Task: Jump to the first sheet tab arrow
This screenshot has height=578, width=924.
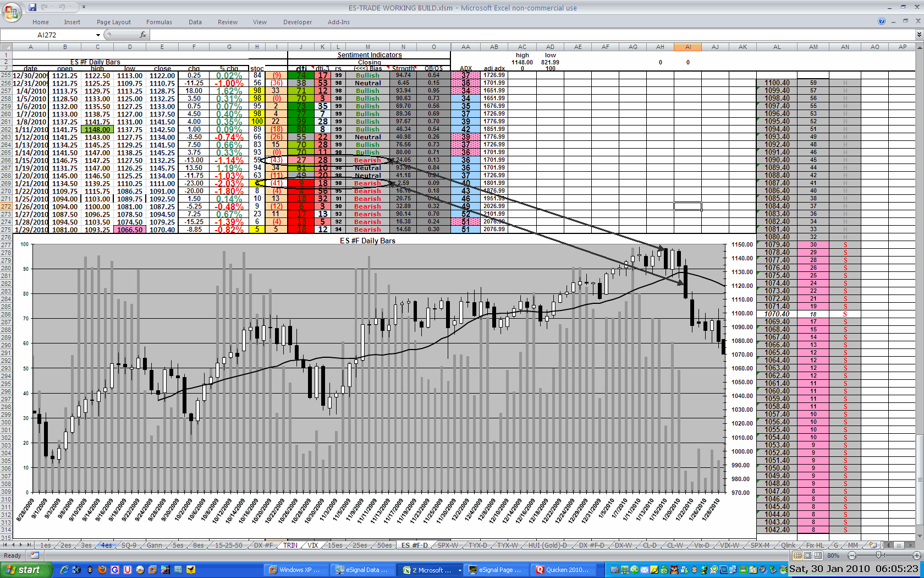Action: pos(5,545)
